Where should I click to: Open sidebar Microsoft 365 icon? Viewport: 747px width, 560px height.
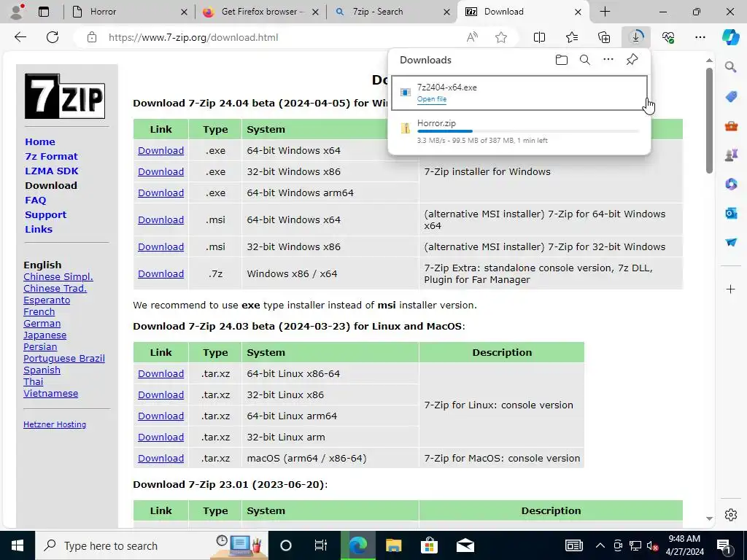pos(731,184)
